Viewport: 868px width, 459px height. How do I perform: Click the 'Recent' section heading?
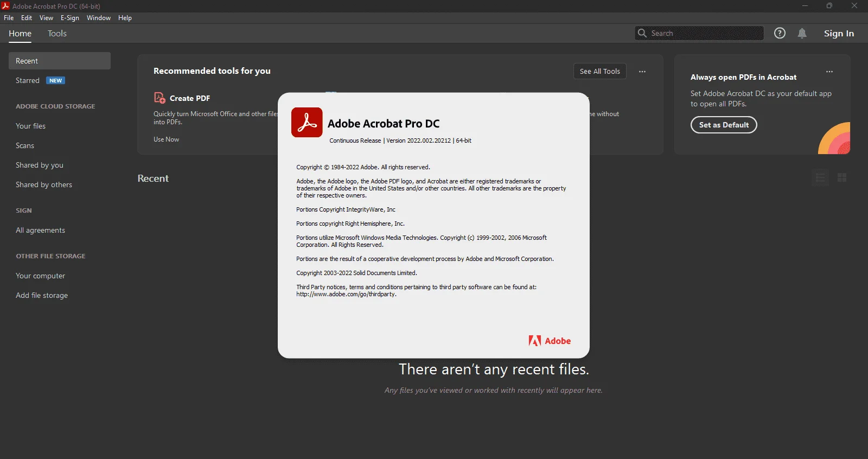click(x=153, y=178)
